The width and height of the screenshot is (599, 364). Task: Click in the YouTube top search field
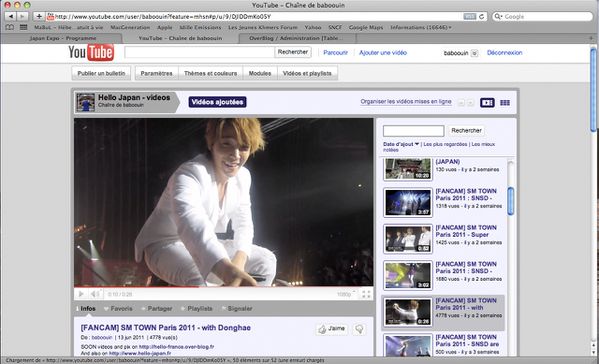199,52
